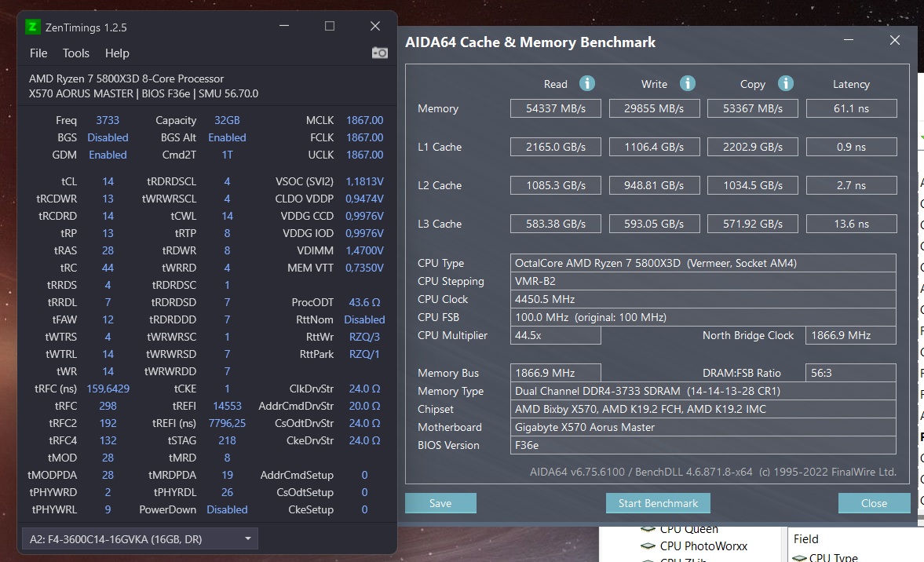Screen dimensions: 924x562
Task: Click the Memory Read value 54337 MB/s
Action: click(x=556, y=108)
